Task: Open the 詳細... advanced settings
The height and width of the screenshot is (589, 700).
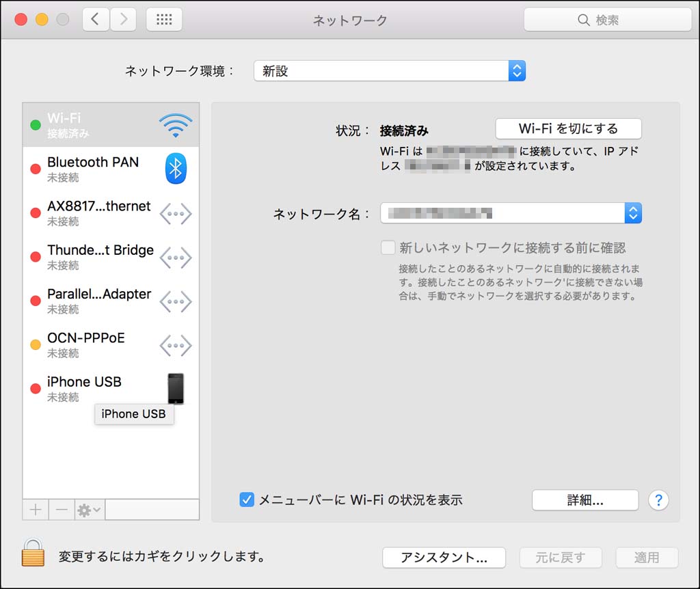Action: [585, 500]
